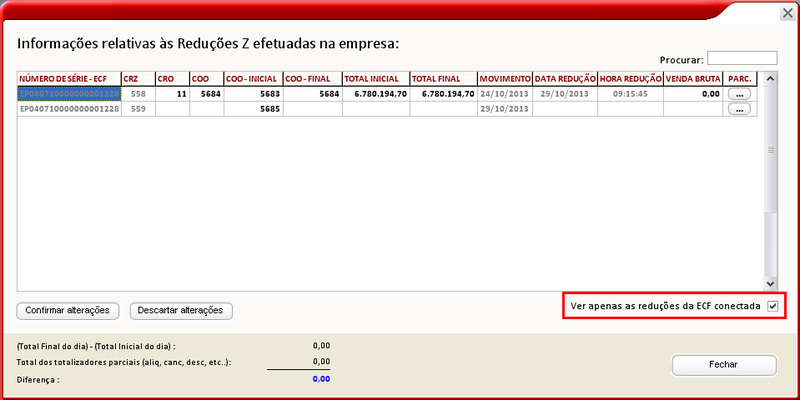Click the DATA REDUÇÃO column header
The image size is (800, 400).
[x=564, y=77]
